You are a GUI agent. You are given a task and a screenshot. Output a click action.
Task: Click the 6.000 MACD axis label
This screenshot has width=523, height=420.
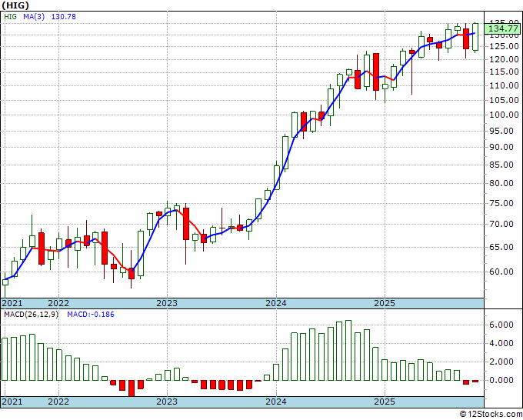[501, 325]
